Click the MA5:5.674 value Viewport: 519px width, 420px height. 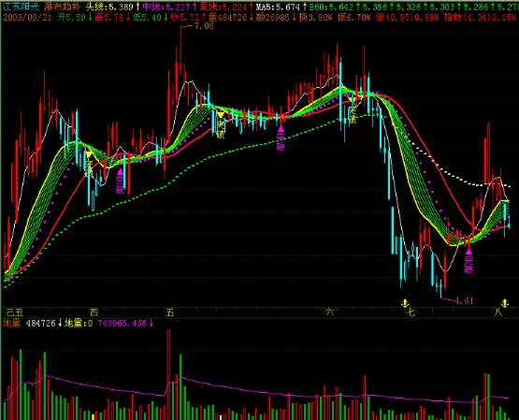click(278, 7)
